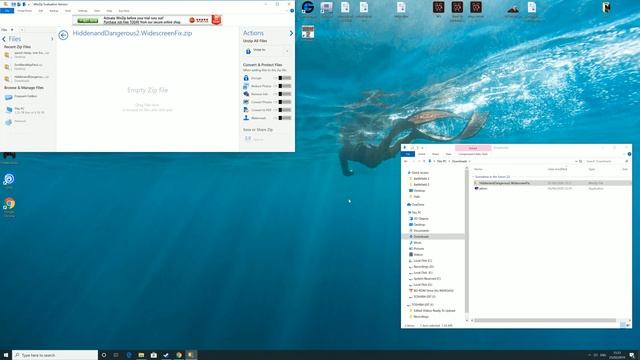Toggle the Encrypt switch in WinZip Actions
This screenshot has width=640, height=360.
[x=285, y=78]
